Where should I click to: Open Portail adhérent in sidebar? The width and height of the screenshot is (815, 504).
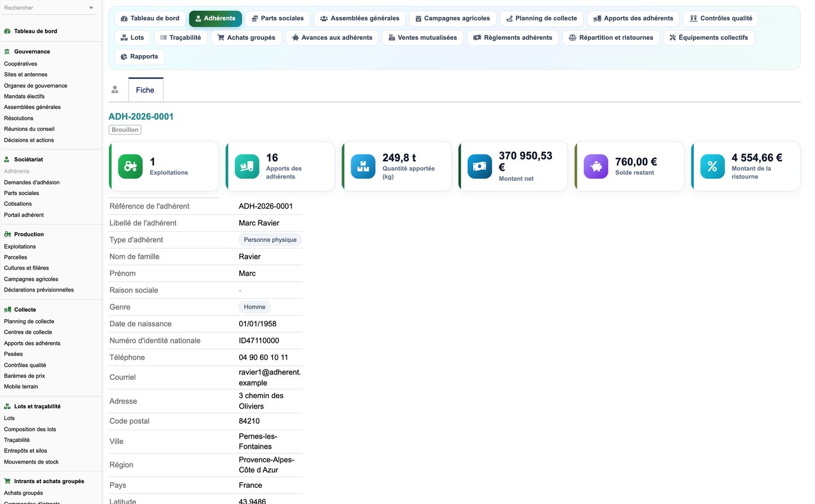click(x=24, y=215)
